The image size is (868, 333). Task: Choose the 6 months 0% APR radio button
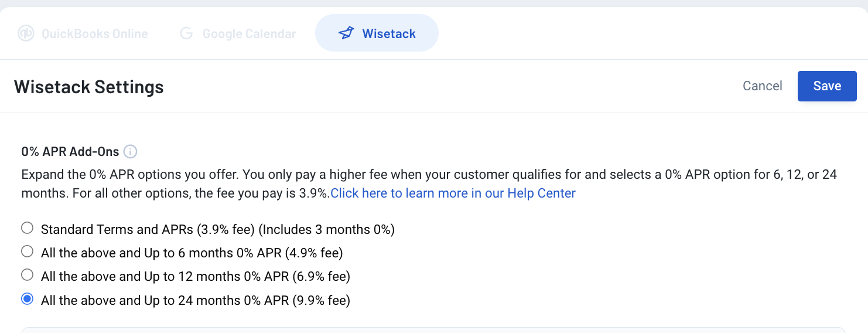(27, 252)
